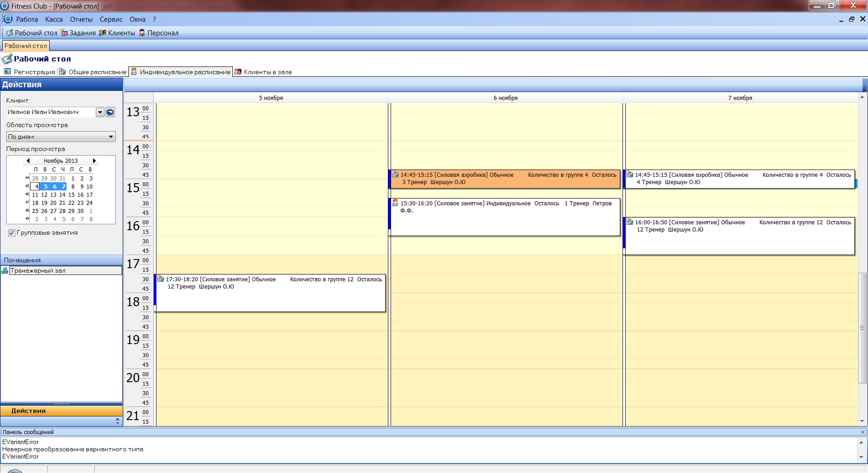Click the orange Действия bar at bottom
Image resolution: width=868 pixels, height=473 pixels.
(61, 411)
